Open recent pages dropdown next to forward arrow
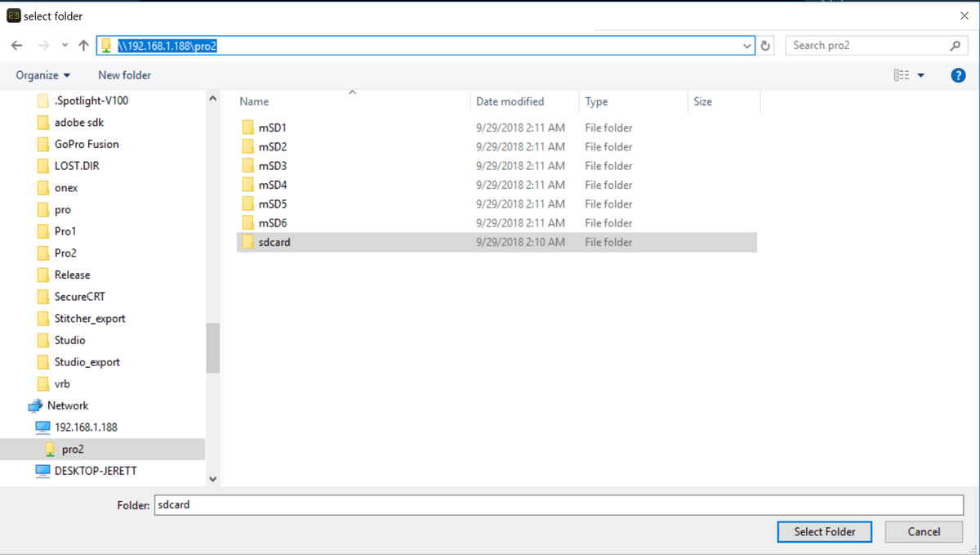Viewport: 980px width, 555px height. coord(64,45)
